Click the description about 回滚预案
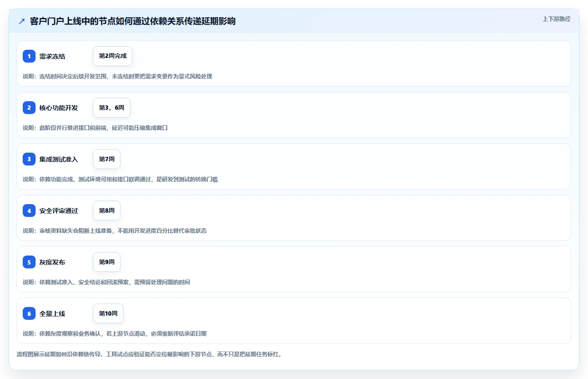Image resolution: width=588 pixels, height=379 pixels. click(x=106, y=282)
